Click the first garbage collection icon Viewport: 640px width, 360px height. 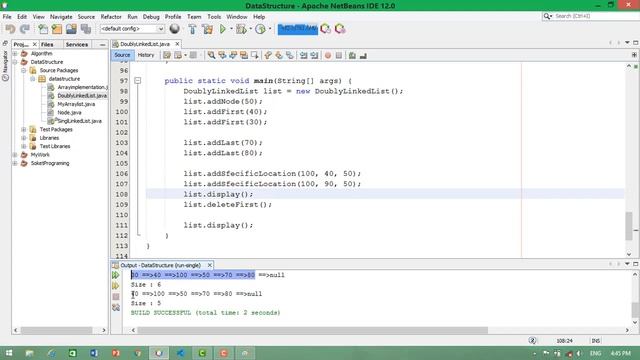[x=325, y=29]
